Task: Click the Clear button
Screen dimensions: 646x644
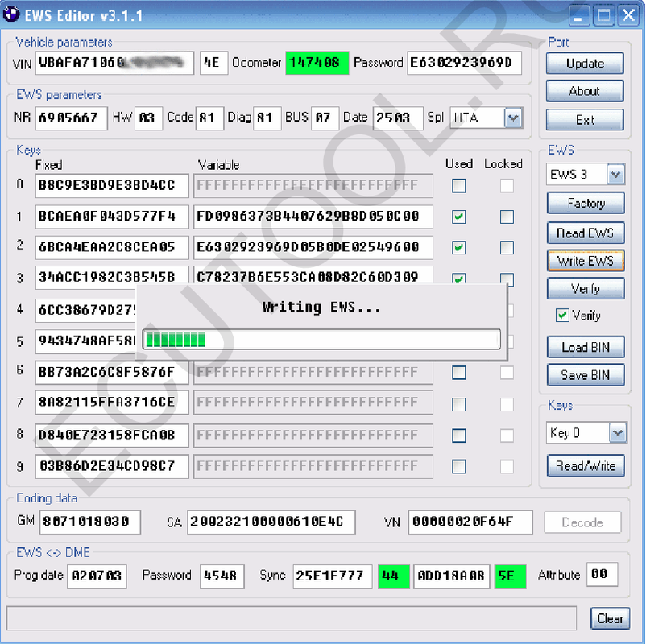Action: click(x=610, y=618)
